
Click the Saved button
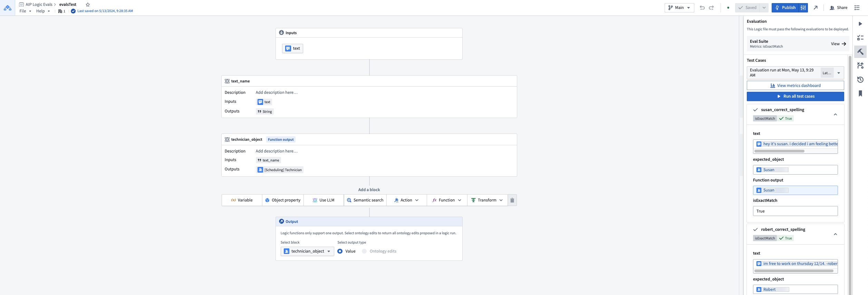tap(747, 8)
